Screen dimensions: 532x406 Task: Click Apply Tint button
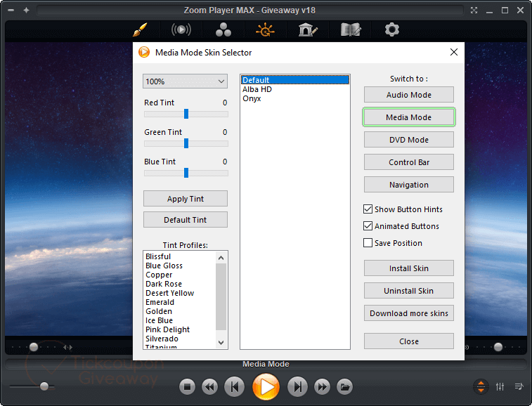point(186,199)
